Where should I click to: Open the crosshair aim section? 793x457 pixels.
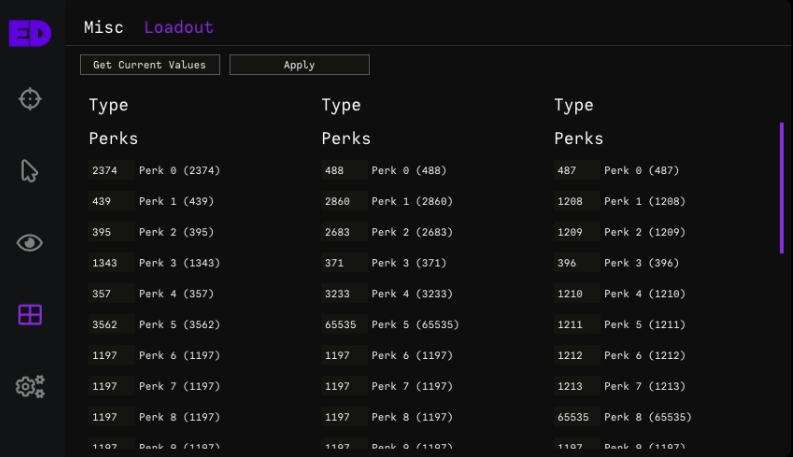click(x=30, y=99)
